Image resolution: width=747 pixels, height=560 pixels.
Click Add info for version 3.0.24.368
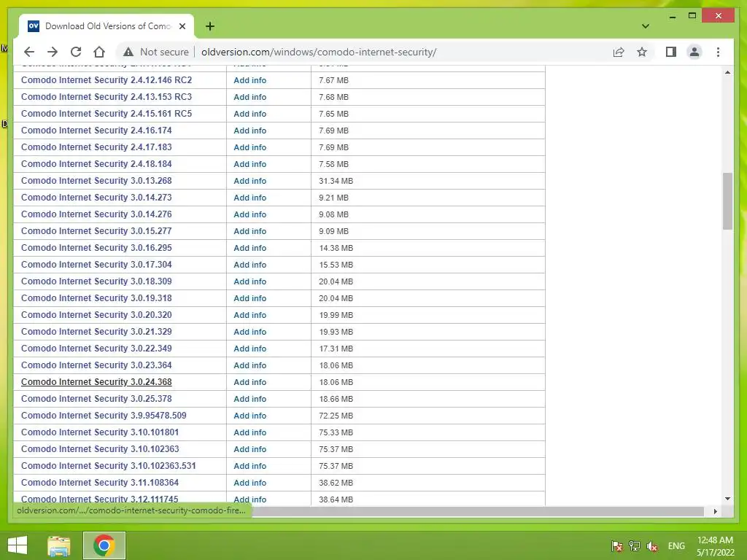coord(249,382)
